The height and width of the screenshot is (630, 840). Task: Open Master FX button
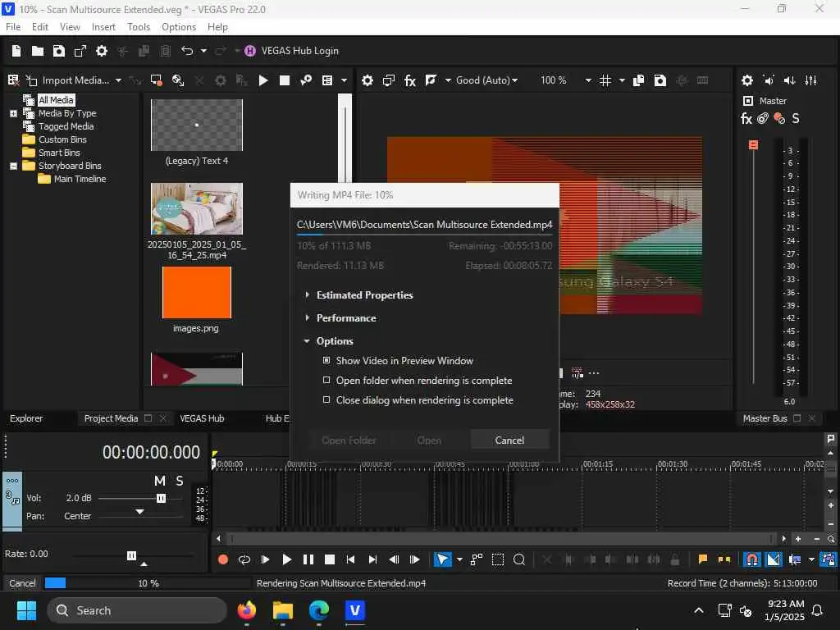(746, 118)
